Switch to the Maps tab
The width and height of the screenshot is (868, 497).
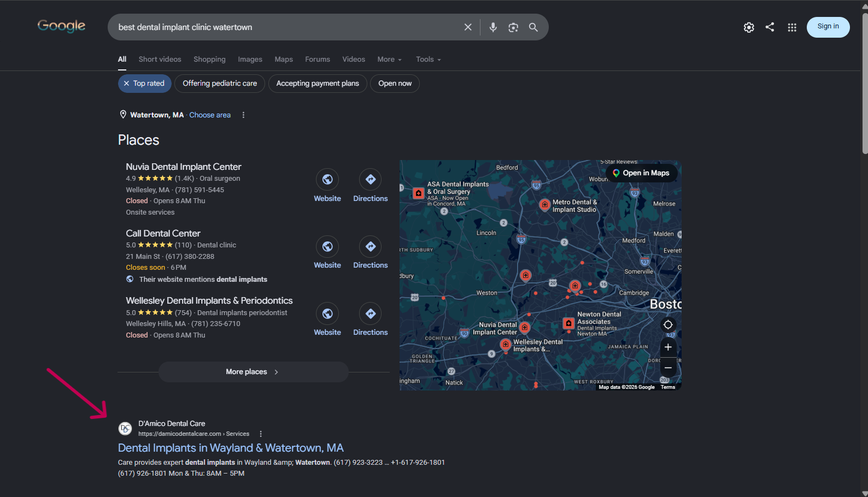point(284,60)
